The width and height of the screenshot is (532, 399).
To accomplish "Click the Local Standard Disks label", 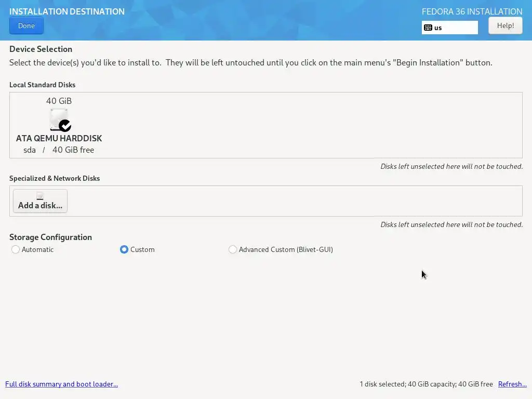I will pos(43,85).
